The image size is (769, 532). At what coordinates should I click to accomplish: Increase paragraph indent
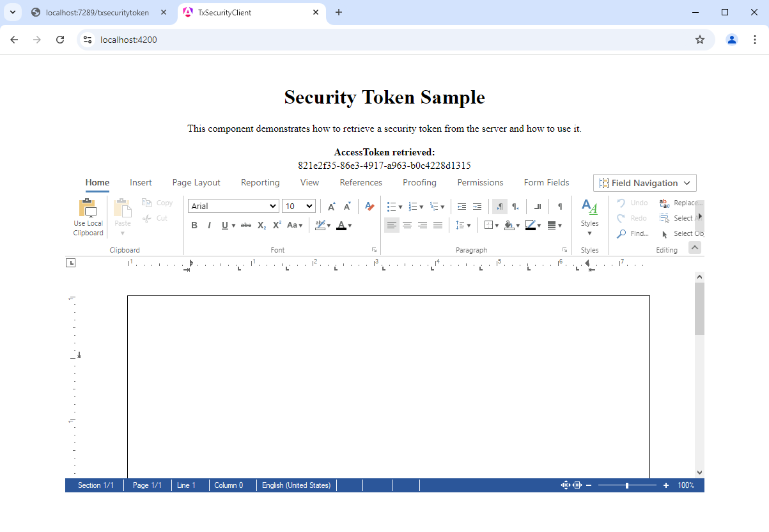tap(477, 207)
